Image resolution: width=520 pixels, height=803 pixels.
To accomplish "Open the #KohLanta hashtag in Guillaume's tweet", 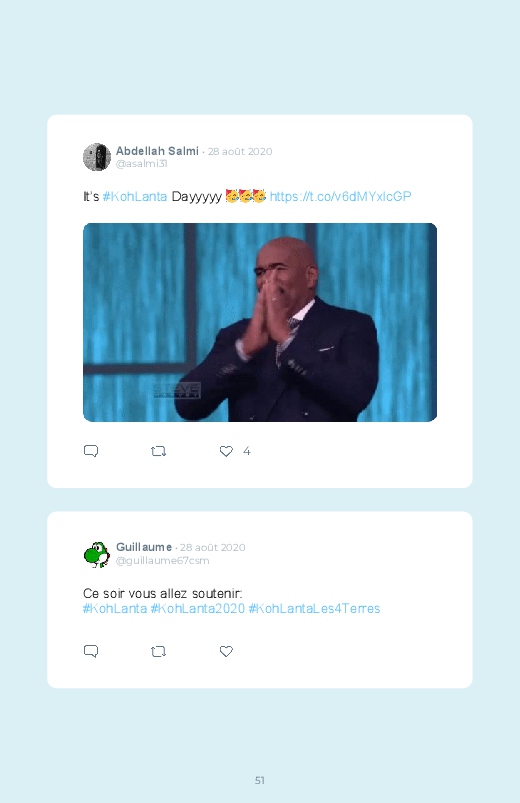I will (115, 608).
